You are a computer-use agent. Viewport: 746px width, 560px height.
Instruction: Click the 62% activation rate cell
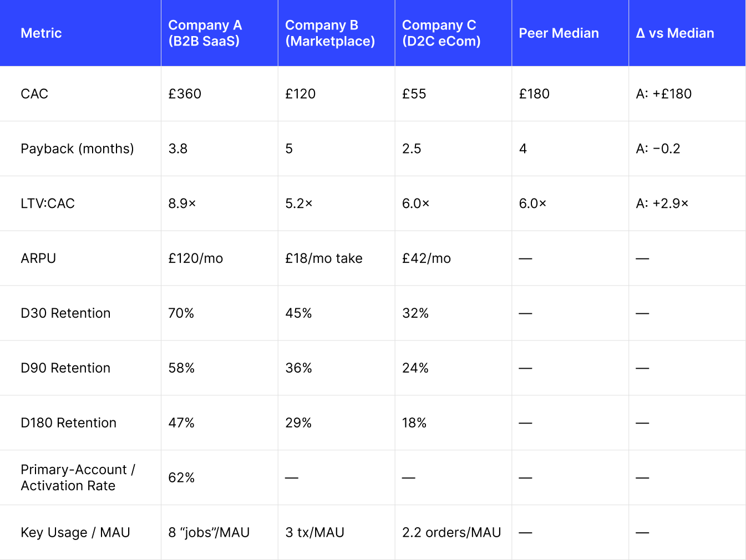click(181, 478)
